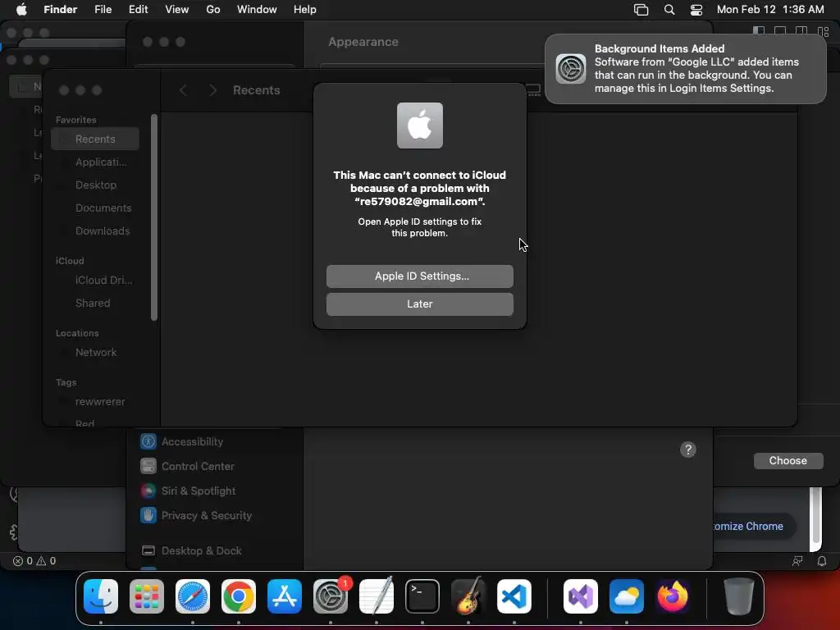Select iCloud Drive in the Finder sidebar
The image size is (840, 630).
[95, 281]
